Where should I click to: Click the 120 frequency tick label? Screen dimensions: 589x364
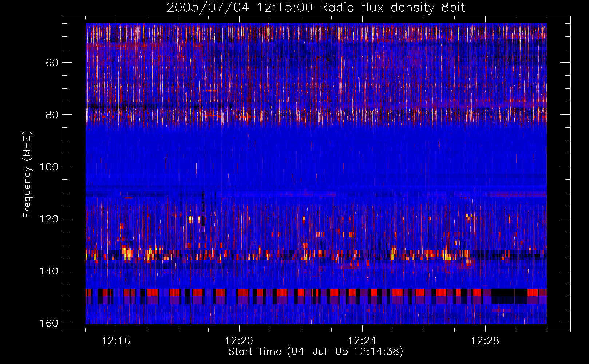(x=49, y=219)
